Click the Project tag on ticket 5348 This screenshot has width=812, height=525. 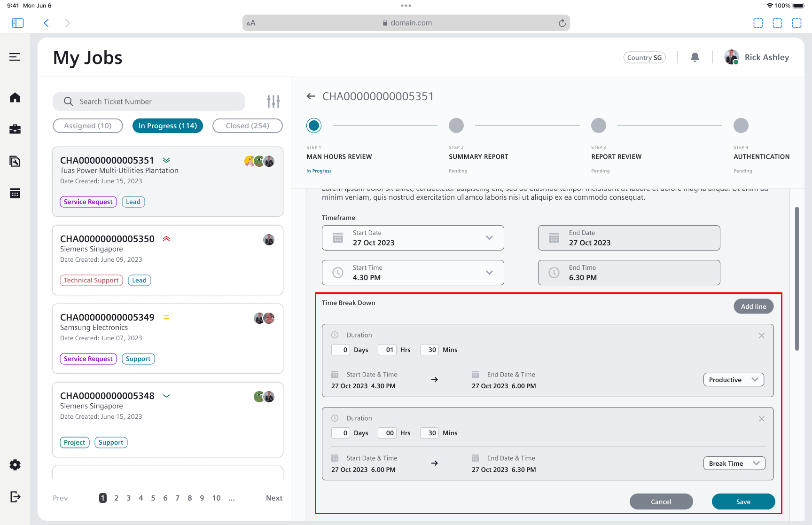point(75,442)
